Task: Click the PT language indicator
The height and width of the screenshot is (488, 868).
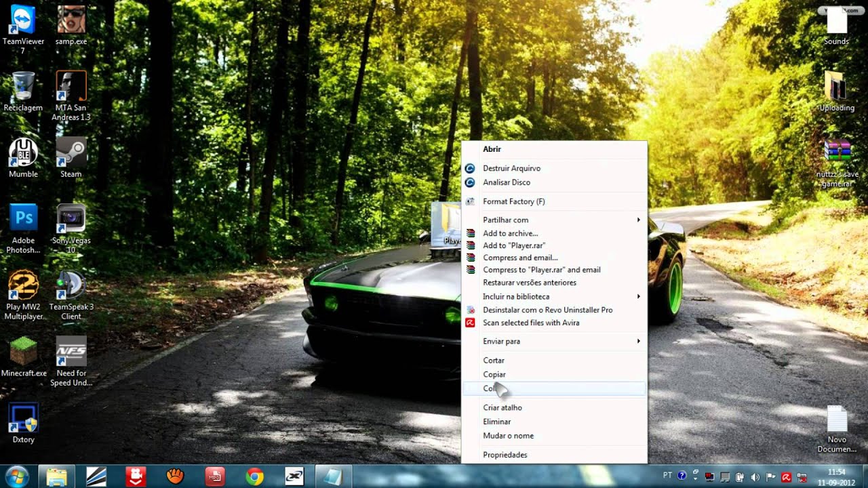Action: point(667,476)
